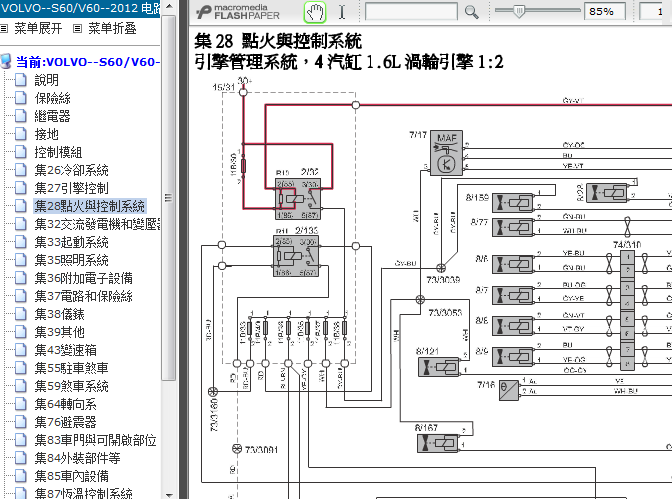Open 集35照明系統 entry
This screenshot has height=499, width=672.
[x=71, y=260]
